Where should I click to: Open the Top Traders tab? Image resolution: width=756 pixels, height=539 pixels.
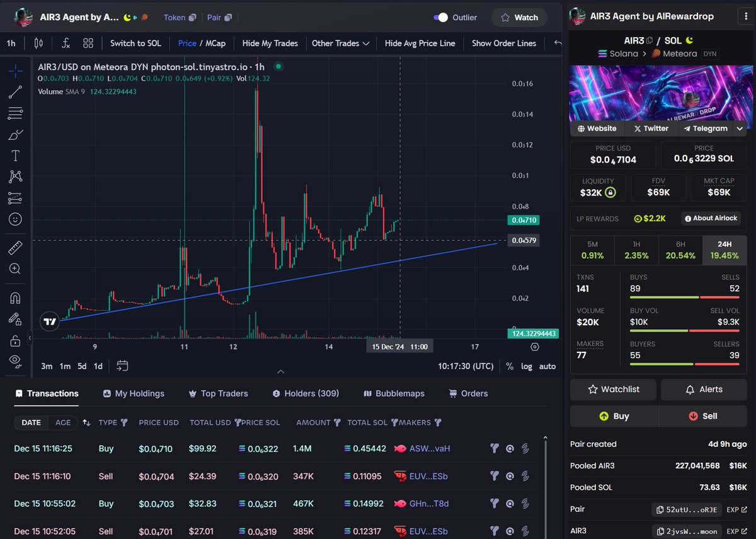click(218, 393)
